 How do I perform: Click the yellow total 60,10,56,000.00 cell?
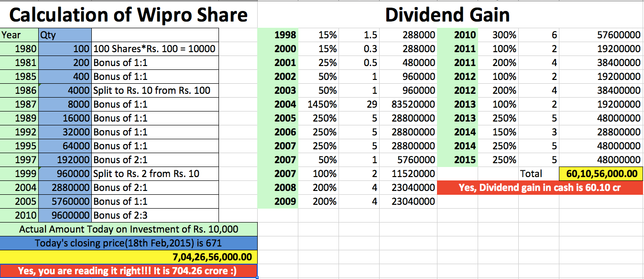click(x=601, y=174)
